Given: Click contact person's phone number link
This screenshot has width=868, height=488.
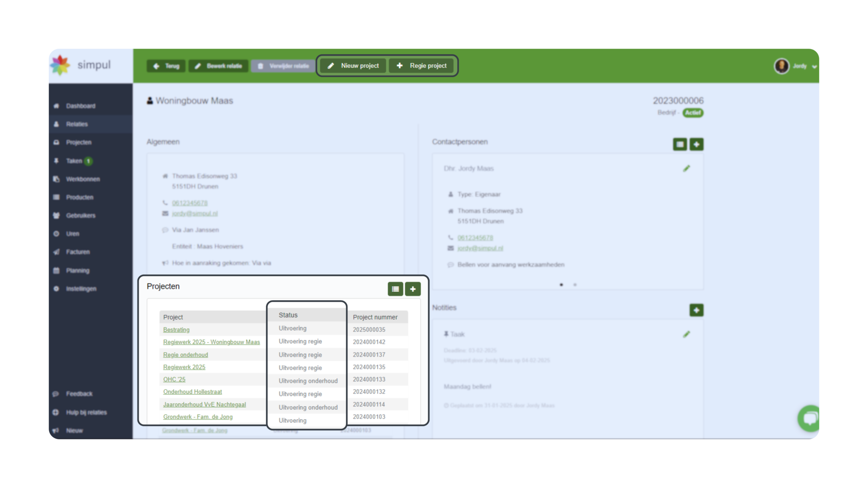Looking at the screenshot, I should (475, 238).
